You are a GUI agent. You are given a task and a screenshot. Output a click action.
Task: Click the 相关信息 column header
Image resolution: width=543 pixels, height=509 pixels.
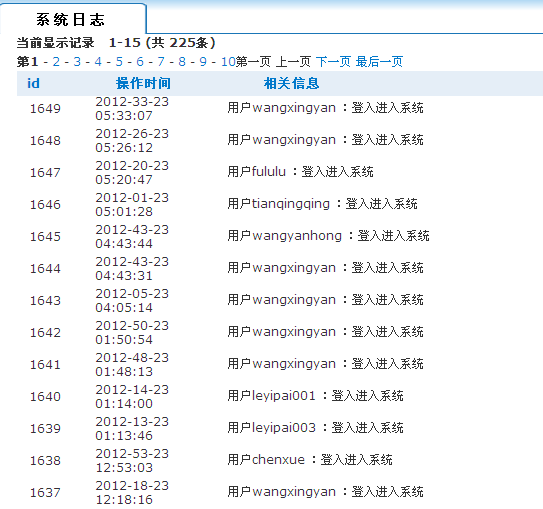point(291,83)
